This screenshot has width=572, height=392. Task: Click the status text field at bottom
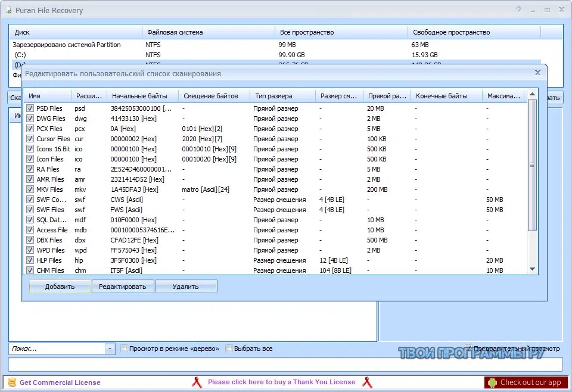pyautogui.click(x=285, y=364)
